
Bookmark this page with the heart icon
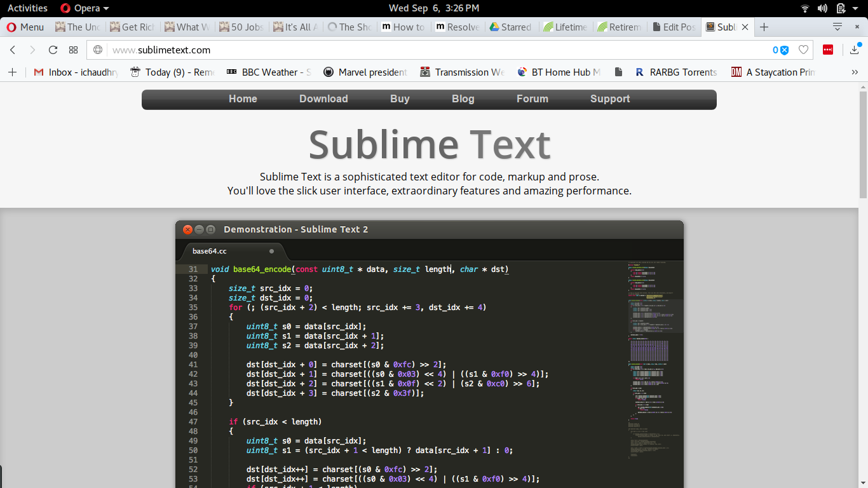click(803, 50)
